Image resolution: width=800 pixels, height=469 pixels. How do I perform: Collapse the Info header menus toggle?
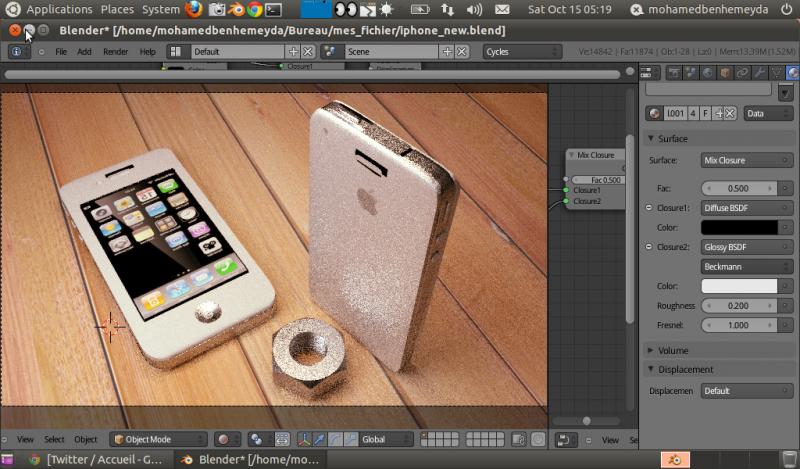click(x=41, y=52)
